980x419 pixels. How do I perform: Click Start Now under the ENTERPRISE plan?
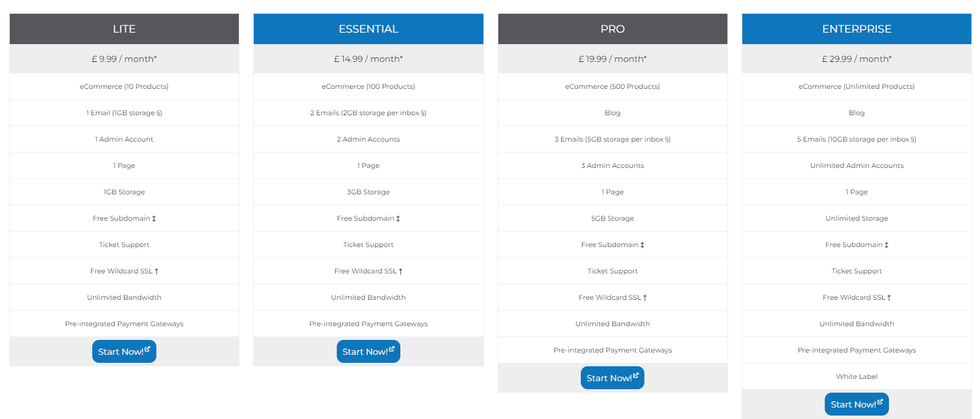point(856,404)
